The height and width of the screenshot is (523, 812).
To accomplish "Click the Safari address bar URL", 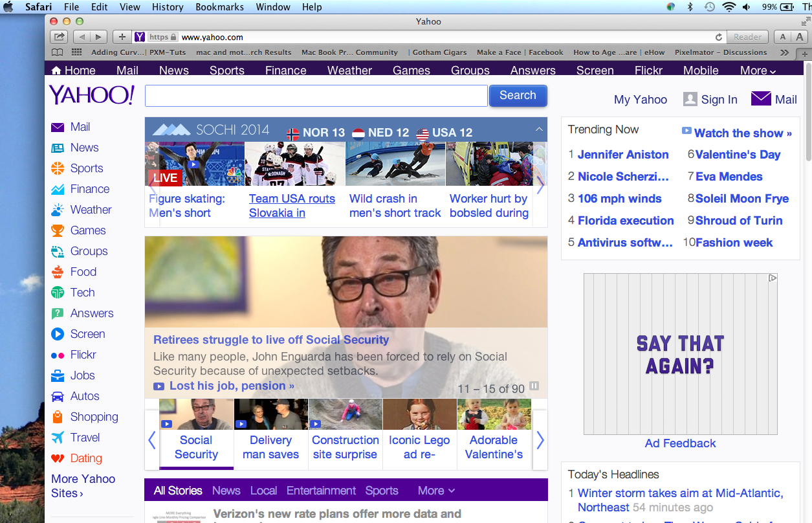I will (x=212, y=38).
